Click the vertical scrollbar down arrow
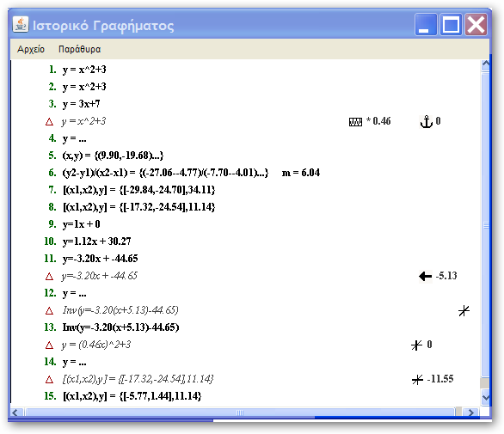 pos(485,397)
